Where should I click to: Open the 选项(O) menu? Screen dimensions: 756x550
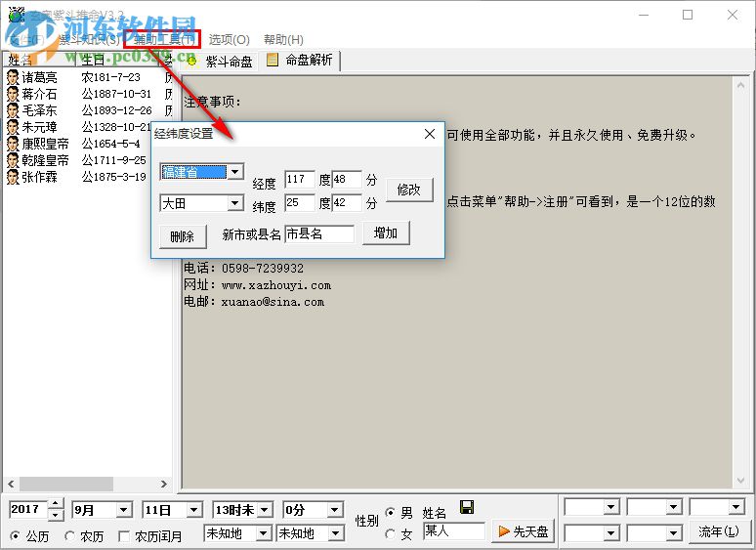229,39
